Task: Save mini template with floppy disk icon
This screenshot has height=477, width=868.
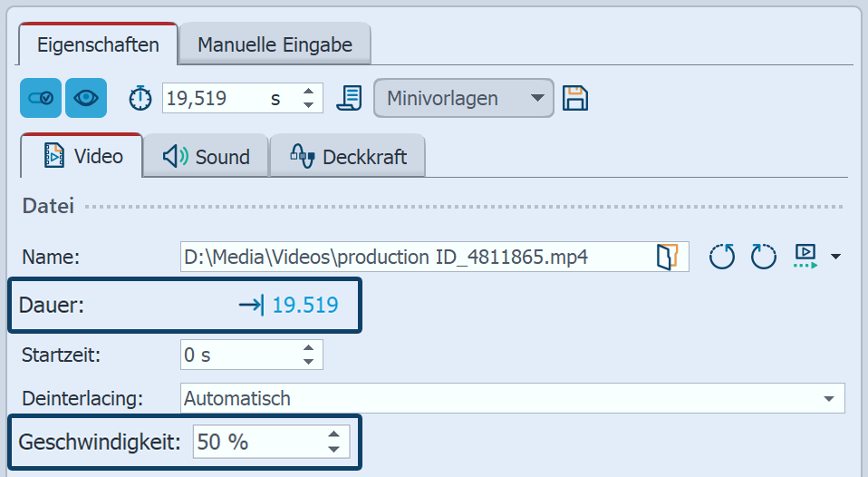Action: pos(574,98)
